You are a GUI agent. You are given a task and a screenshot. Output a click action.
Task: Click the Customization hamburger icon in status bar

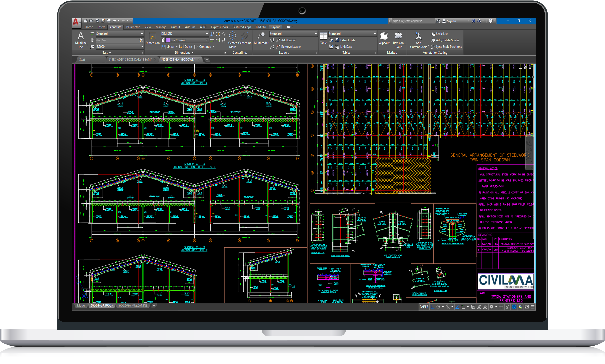533,307
